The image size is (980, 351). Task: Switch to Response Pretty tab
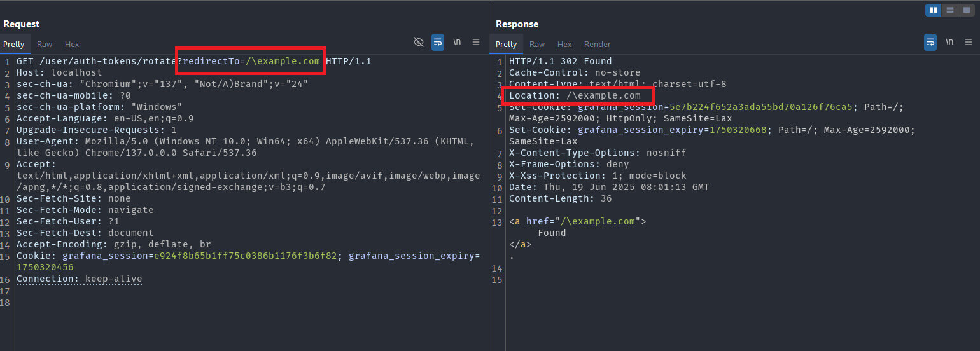tap(506, 44)
